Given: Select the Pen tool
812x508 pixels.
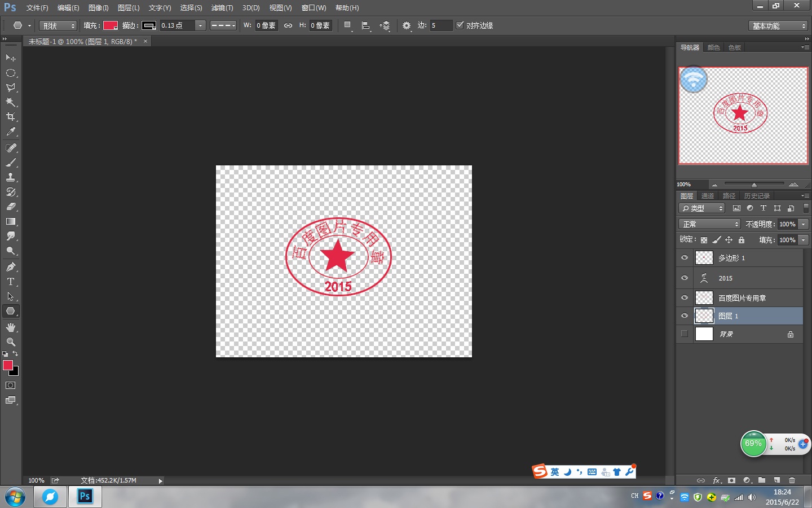Looking at the screenshot, I should (x=10, y=267).
